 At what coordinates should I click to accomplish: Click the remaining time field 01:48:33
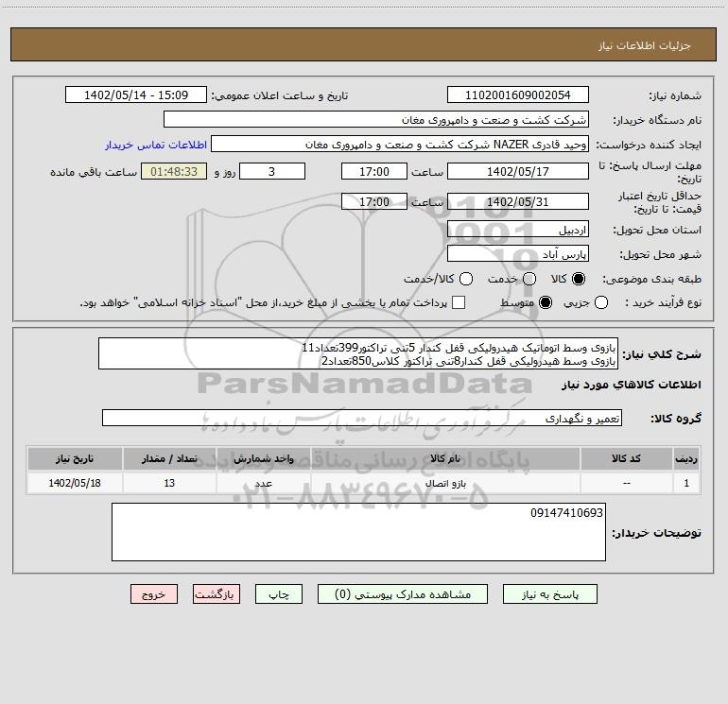(x=174, y=171)
